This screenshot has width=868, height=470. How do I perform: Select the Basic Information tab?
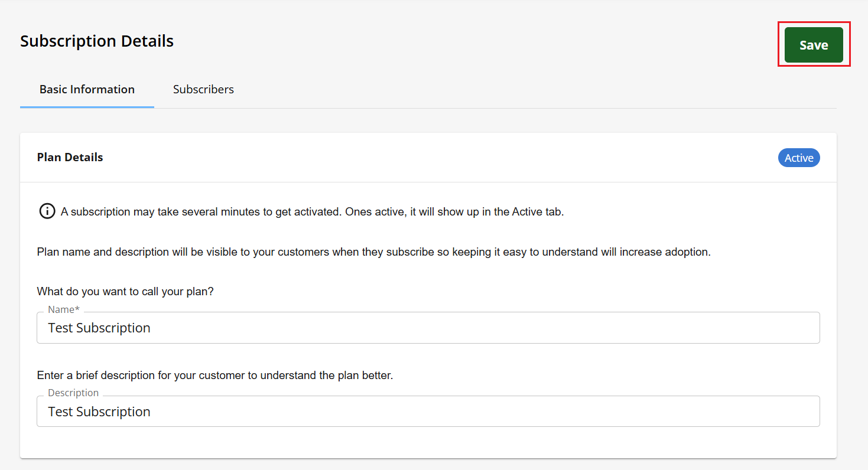[87, 90]
